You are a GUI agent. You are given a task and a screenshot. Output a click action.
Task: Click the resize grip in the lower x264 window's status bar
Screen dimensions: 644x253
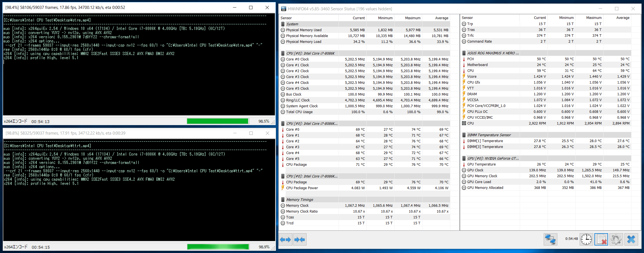[273, 248]
